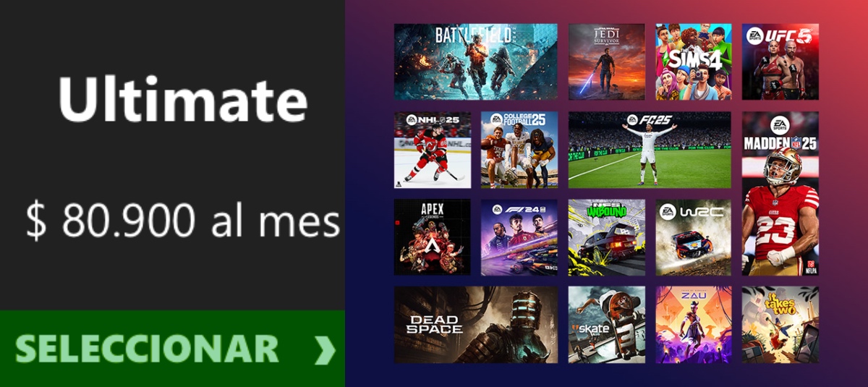This screenshot has width=868, height=387.
Task: Open the Need for Speed Unbound tile
Action: 606,237
